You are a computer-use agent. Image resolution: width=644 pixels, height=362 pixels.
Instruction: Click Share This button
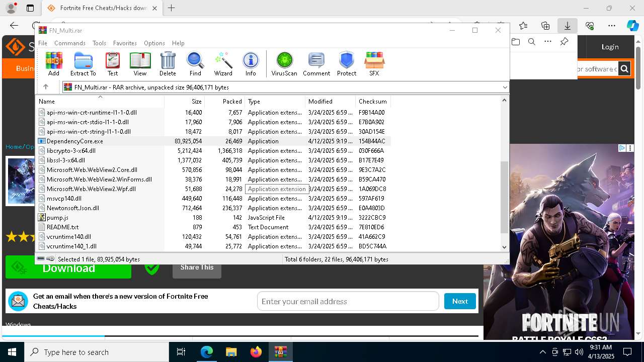click(197, 267)
